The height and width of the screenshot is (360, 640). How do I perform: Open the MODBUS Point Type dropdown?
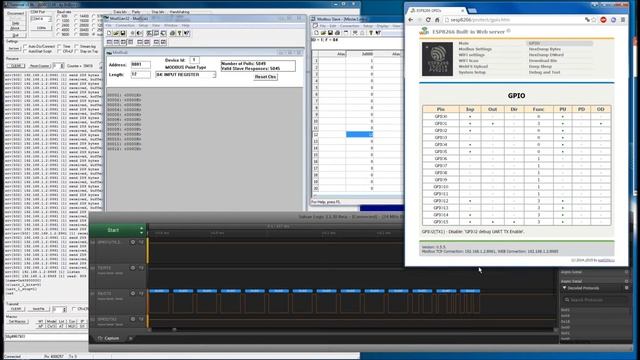tap(186, 75)
